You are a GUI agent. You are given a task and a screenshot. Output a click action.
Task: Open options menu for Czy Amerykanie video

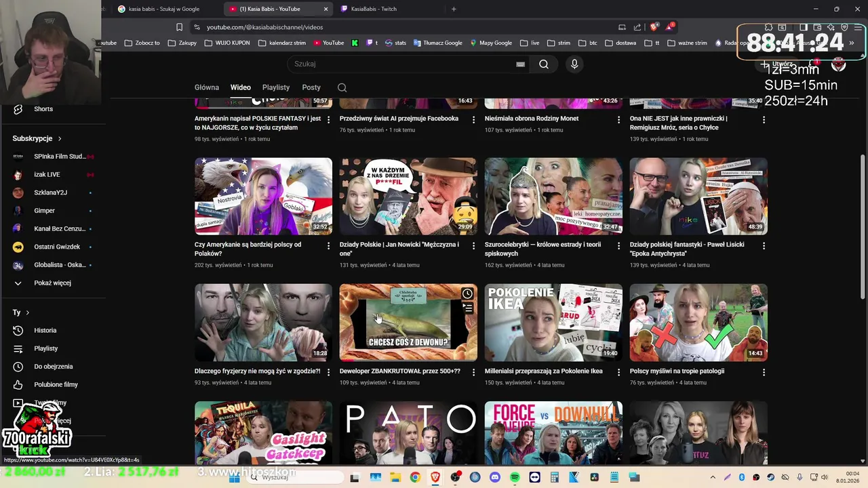point(329,245)
